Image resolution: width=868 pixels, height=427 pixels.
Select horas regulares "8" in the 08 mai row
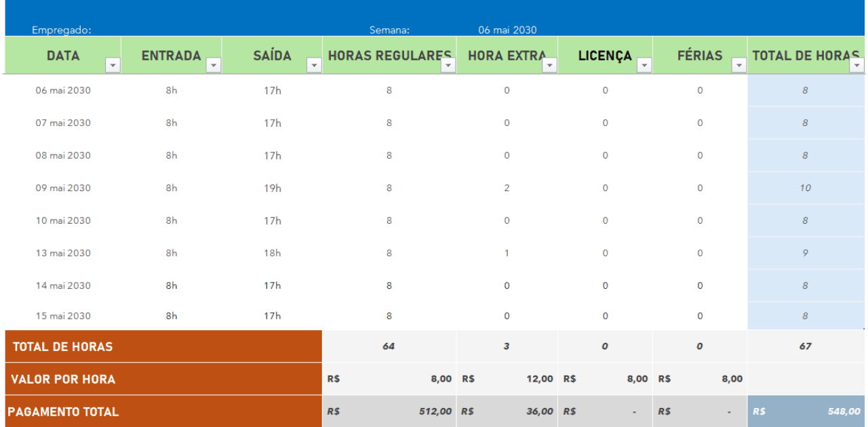click(389, 155)
